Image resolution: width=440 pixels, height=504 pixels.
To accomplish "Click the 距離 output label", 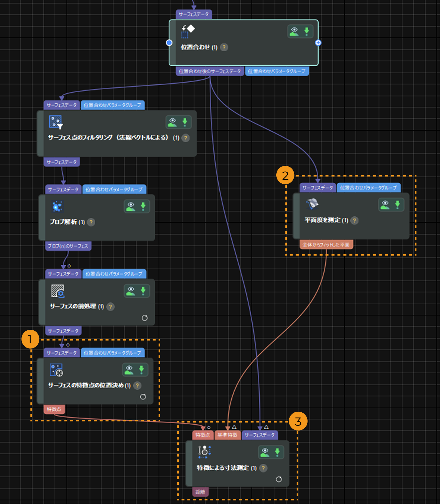I will coord(200,492).
